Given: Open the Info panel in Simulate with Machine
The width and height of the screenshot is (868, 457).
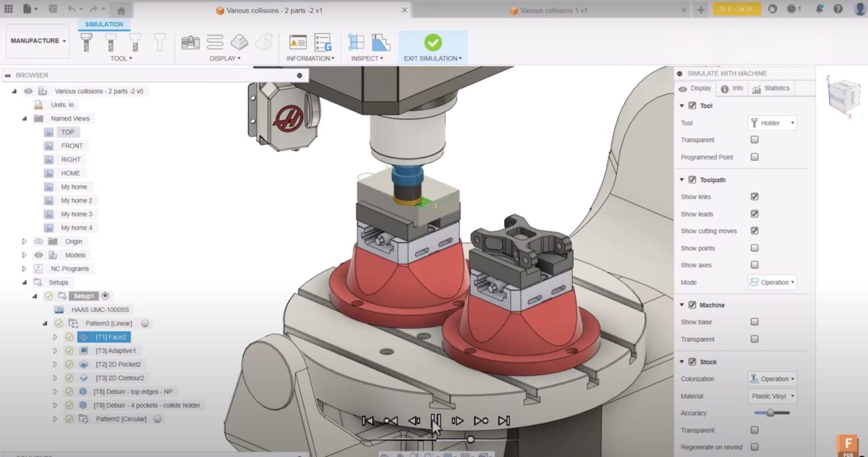Looking at the screenshot, I should click(x=732, y=88).
